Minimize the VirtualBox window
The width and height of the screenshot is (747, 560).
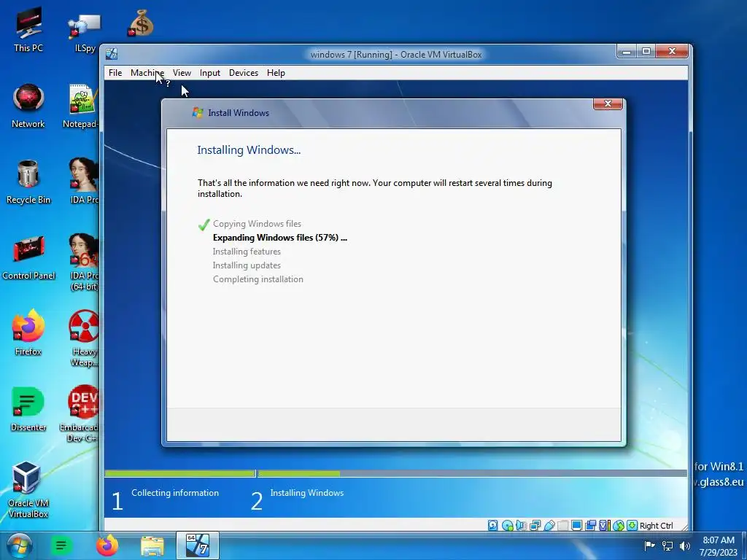pos(627,52)
